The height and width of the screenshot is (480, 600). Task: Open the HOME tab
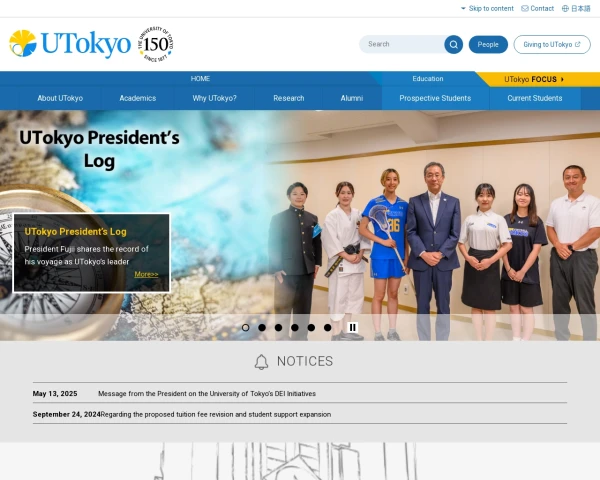point(200,78)
